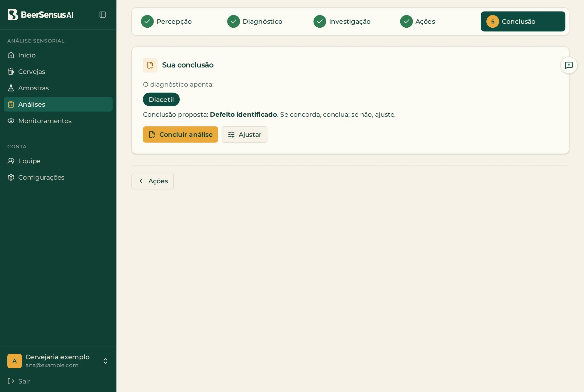Open Amostras in the sidebar
Image resolution: width=584 pixels, height=392 pixels.
point(58,88)
